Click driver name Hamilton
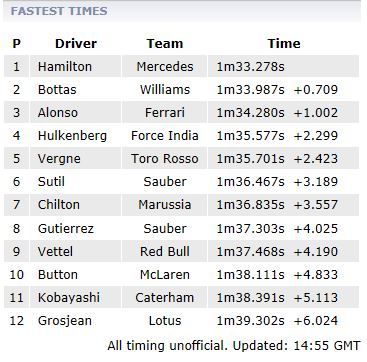This screenshot has width=367, height=362. pyautogui.click(x=65, y=66)
